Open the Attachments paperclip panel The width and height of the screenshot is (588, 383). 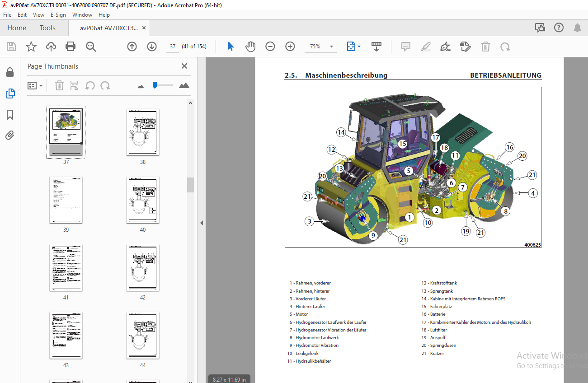pos(10,135)
